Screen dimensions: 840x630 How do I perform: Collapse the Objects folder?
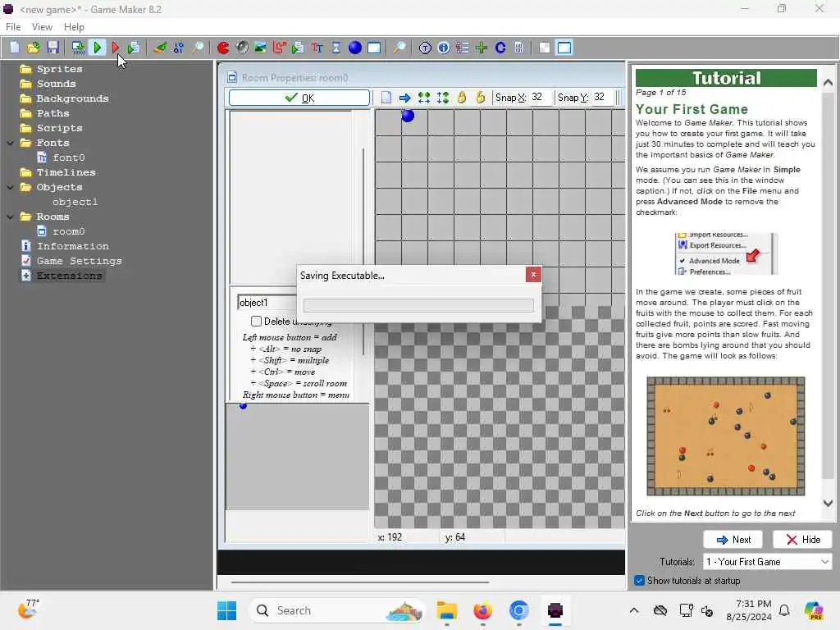[x=10, y=188]
